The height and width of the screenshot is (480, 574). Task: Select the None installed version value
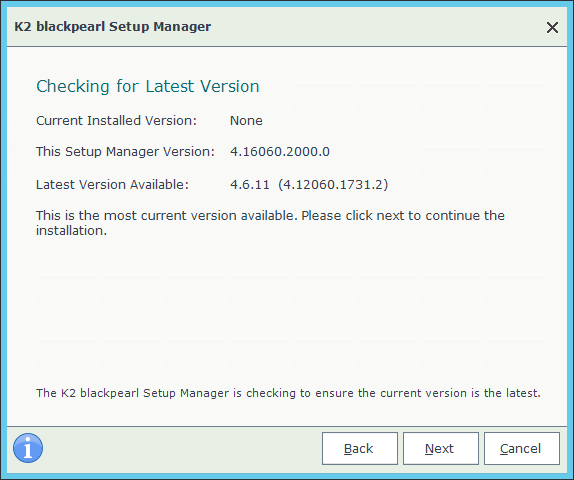tap(246, 120)
